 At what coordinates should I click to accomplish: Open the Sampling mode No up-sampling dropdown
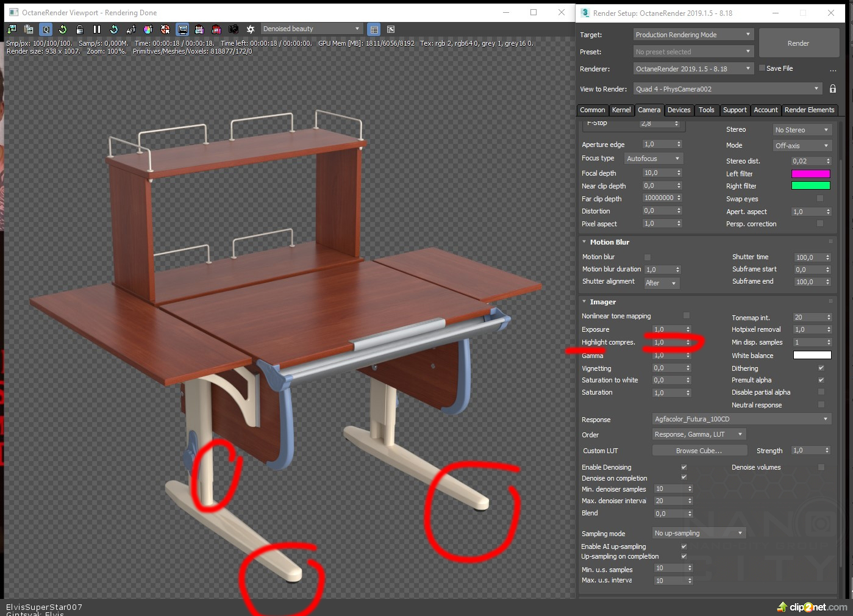[699, 533]
